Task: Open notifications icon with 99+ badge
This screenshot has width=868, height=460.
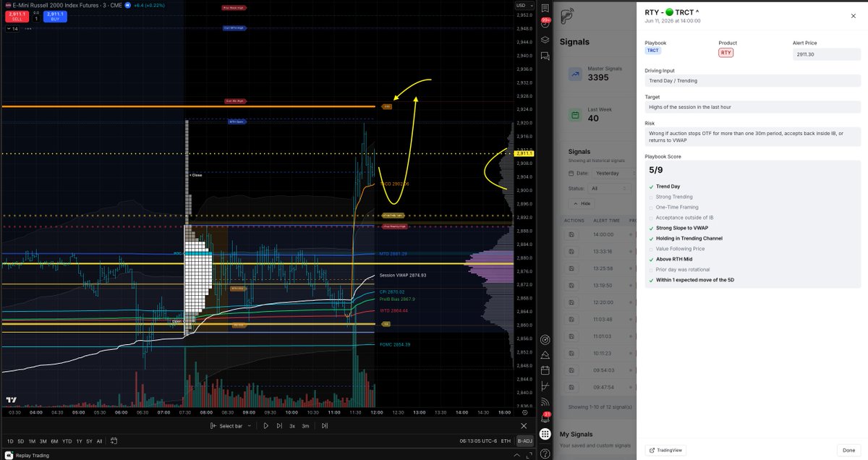Action: [545, 25]
